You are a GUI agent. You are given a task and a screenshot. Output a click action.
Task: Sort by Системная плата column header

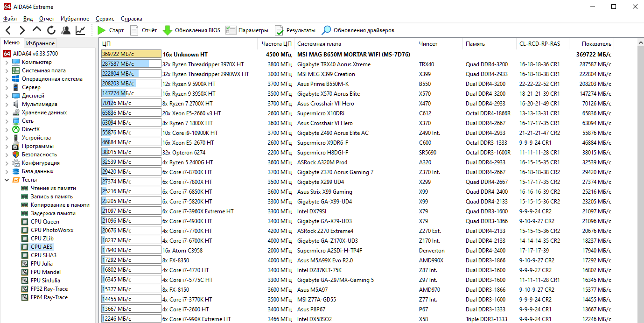click(x=355, y=44)
